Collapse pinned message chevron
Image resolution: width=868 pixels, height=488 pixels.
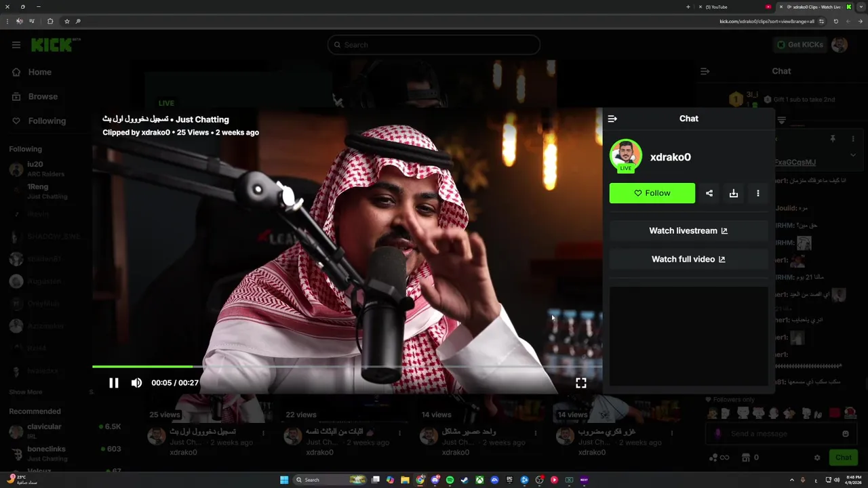853,155
